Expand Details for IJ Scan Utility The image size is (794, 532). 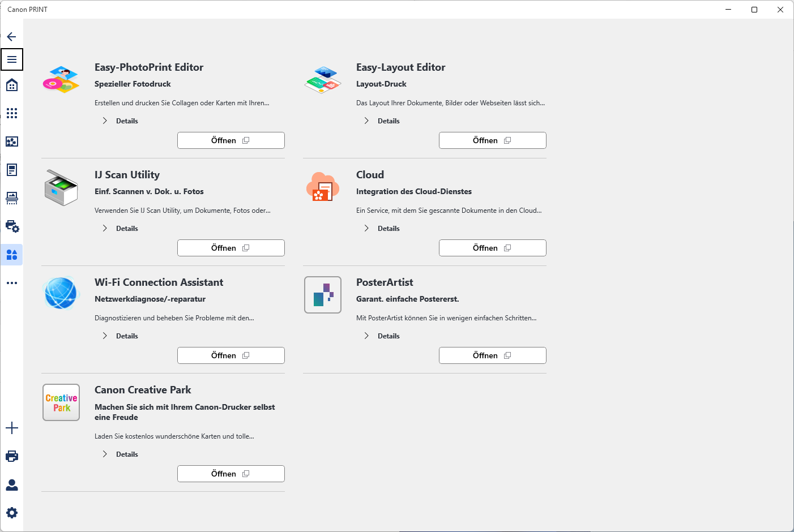point(121,229)
